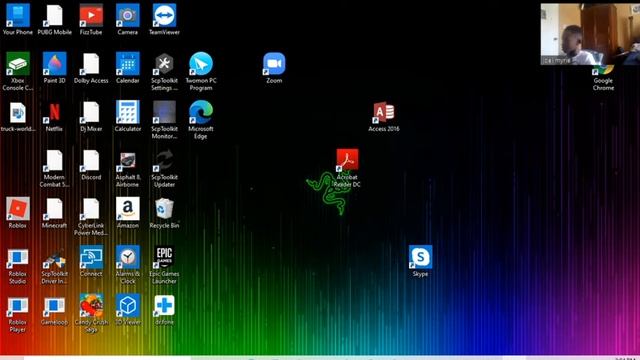This screenshot has width=640, height=360.
Task: Select ScpToolkit Monitor shortcut
Action: 164,112
